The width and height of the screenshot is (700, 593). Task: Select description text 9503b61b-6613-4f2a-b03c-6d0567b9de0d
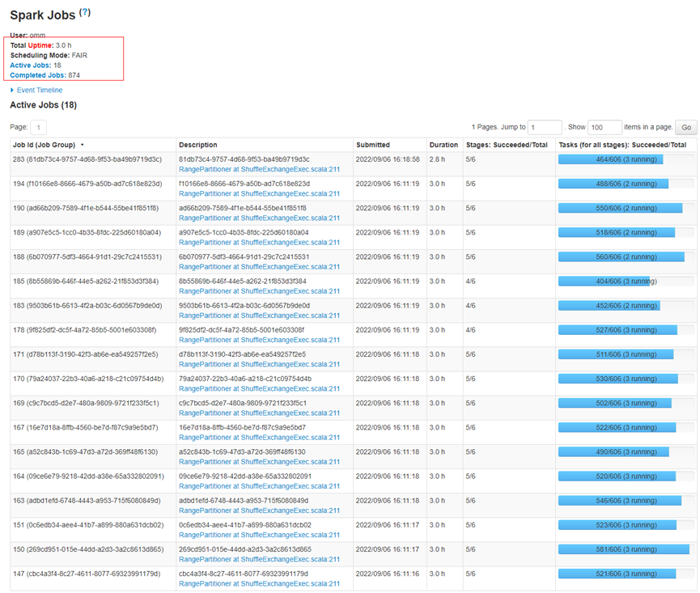click(x=244, y=306)
